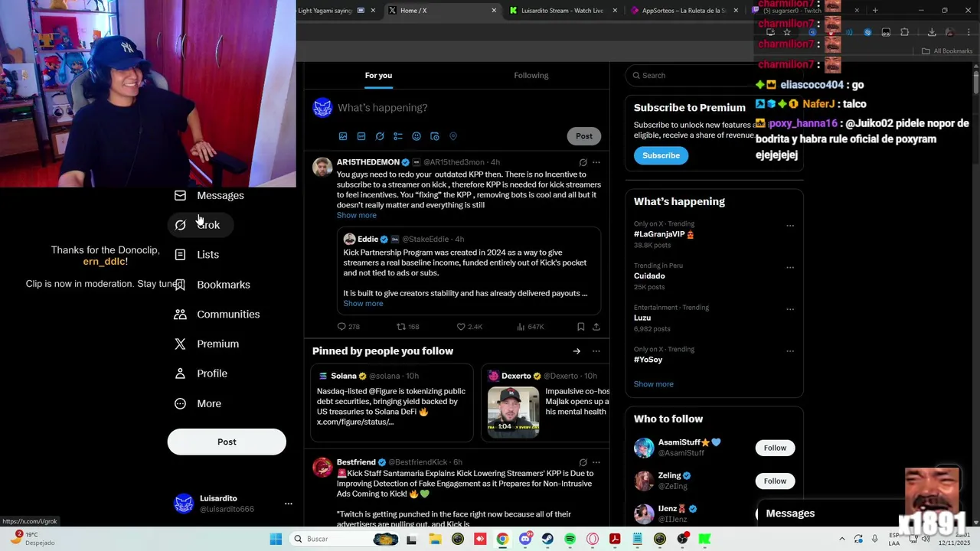This screenshot has height=551, width=980.
Task: Click the location pin icon in composer
Action: [453, 136]
